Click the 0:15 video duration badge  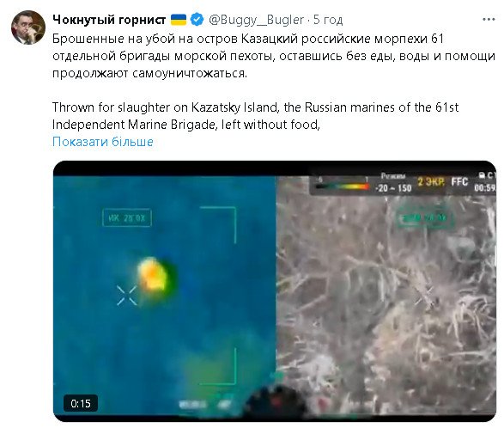point(81,403)
